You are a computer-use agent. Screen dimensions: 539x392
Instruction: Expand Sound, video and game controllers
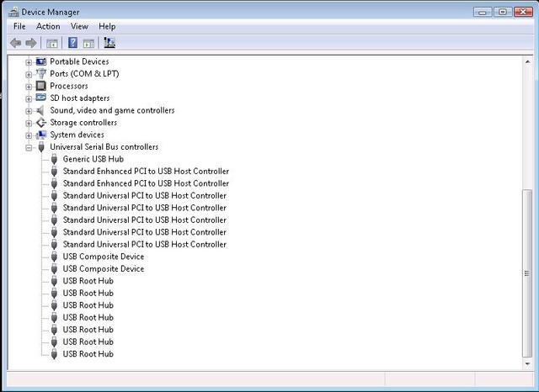pyautogui.click(x=29, y=111)
